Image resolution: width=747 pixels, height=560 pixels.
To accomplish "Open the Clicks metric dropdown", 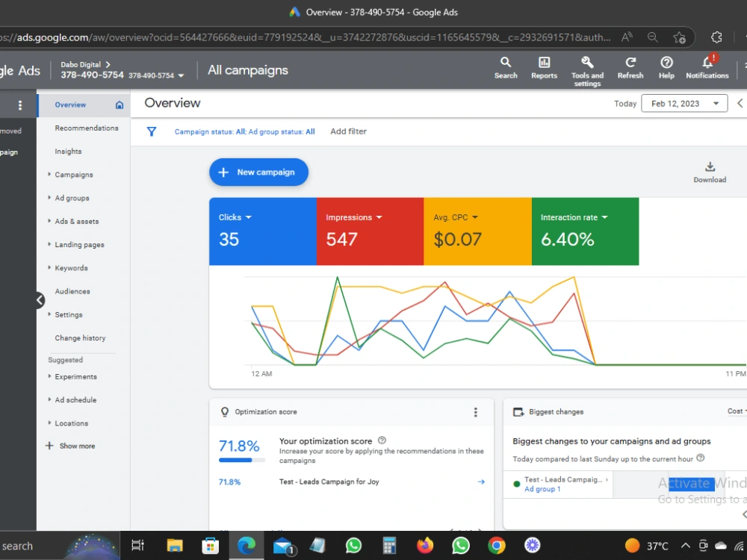I will click(235, 217).
